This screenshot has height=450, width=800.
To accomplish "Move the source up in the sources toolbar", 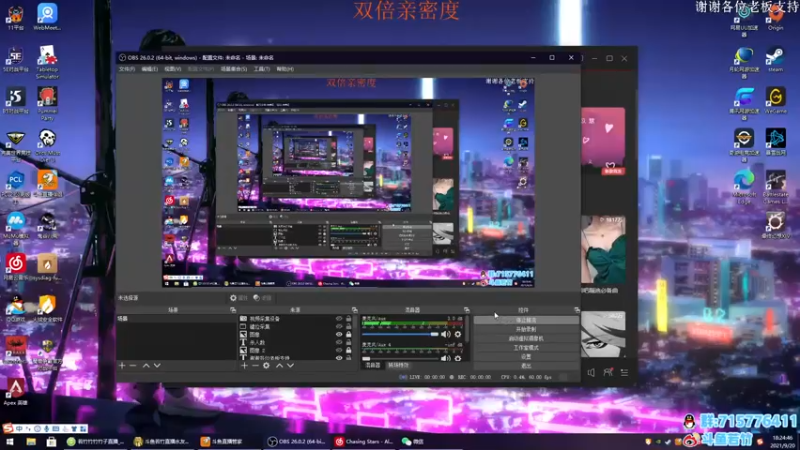I will point(279,365).
